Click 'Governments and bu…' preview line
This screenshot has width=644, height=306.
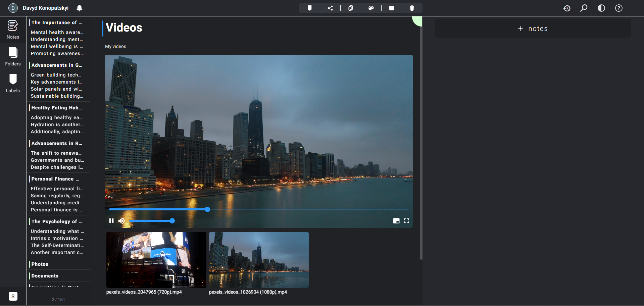(57, 160)
